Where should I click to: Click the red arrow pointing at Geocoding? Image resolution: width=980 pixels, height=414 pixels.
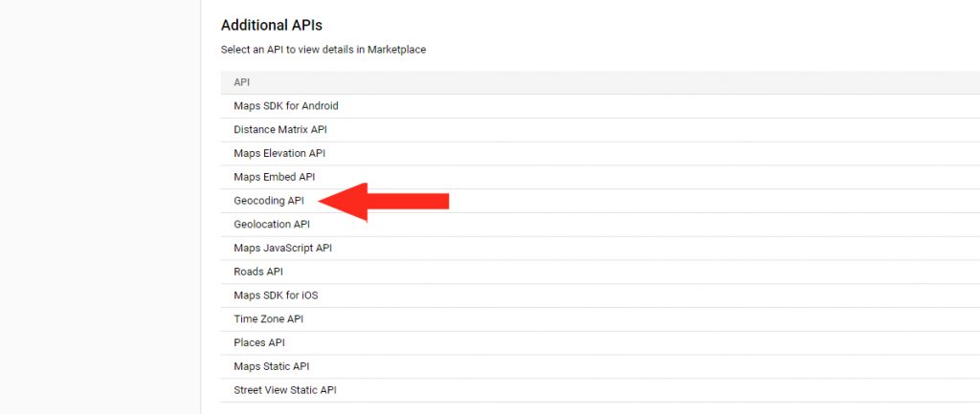pos(385,202)
